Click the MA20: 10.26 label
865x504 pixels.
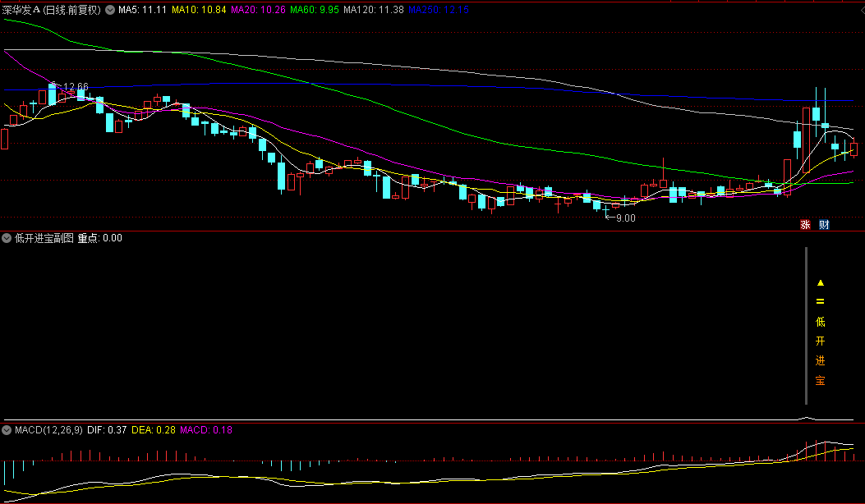click(x=258, y=10)
